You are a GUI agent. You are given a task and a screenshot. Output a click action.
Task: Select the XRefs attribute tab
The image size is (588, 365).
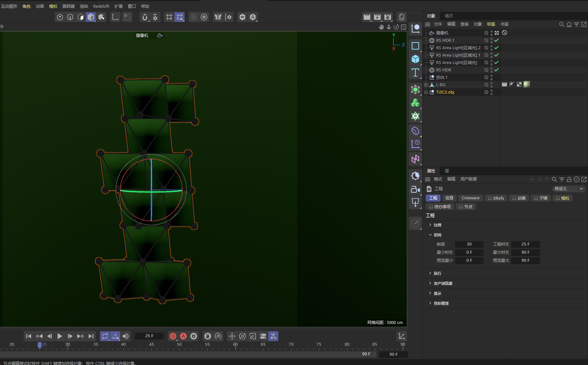tap(496, 198)
